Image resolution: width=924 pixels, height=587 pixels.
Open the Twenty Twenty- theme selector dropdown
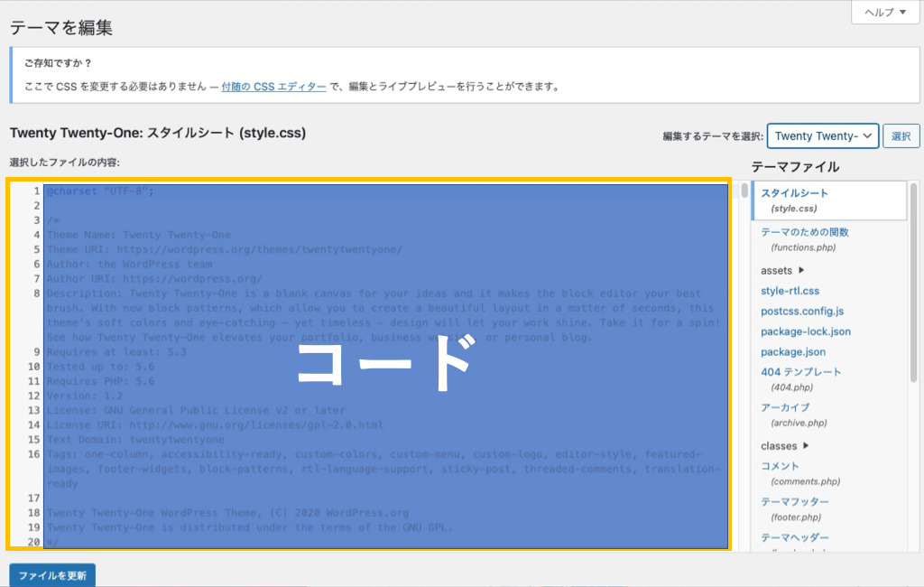coord(823,136)
